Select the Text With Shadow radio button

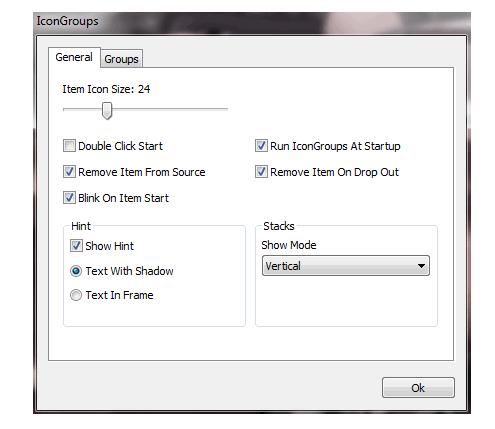76,271
